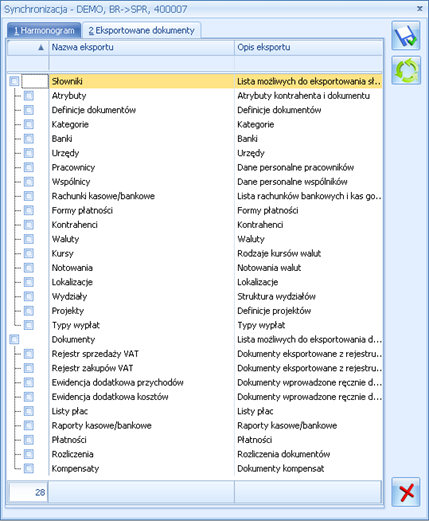Image resolution: width=429 pixels, height=521 pixels.
Task: Click the save floppy disk icon
Action: 406,36
